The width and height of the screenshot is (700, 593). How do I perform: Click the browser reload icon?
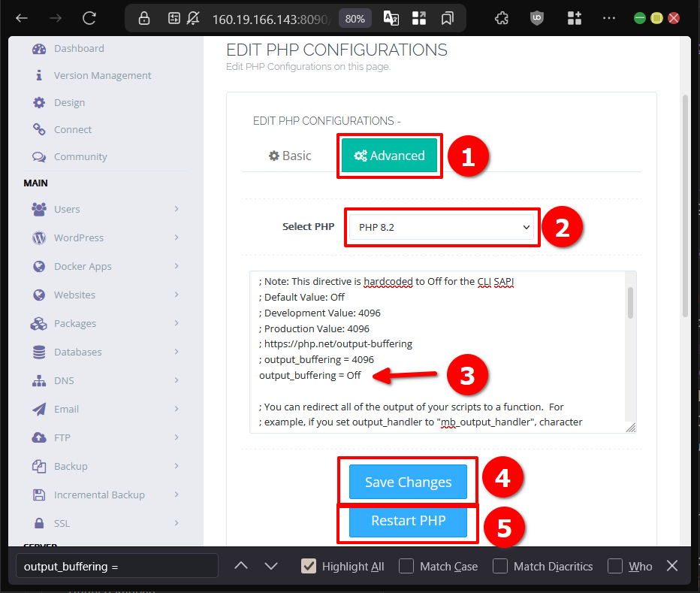(89, 17)
